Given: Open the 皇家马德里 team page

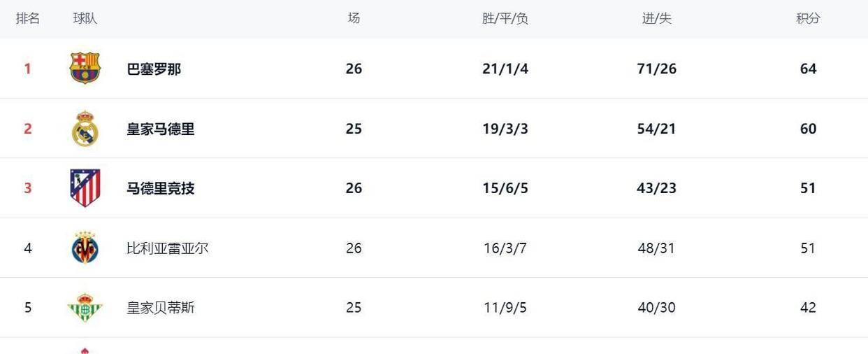Looking at the screenshot, I should point(161,129).
